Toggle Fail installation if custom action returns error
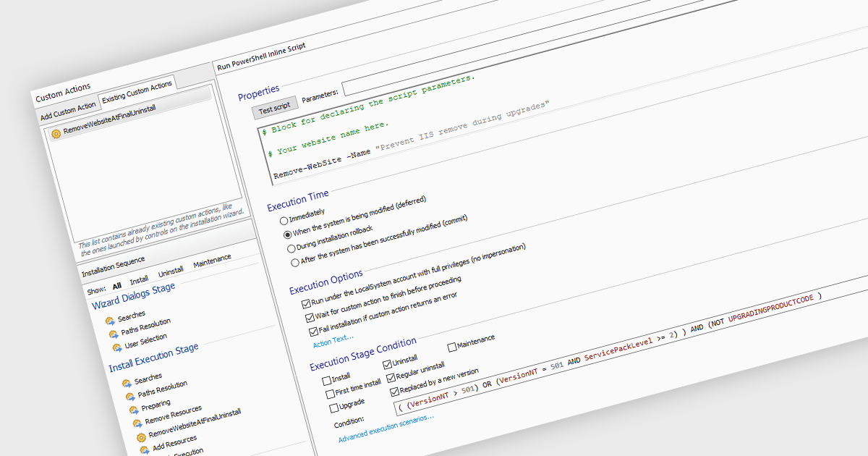The width and height of the screenshot is (868, 456). (312, 332)
